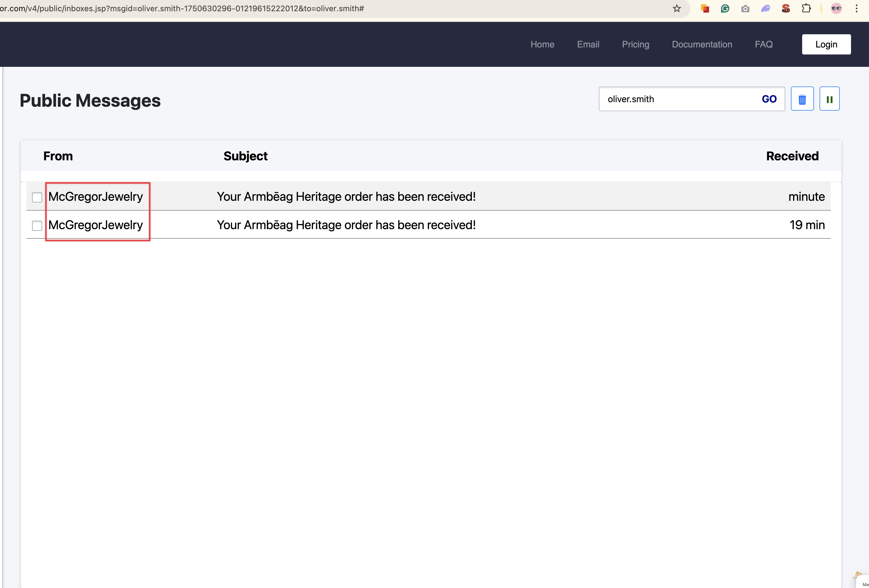Open the email received a minute ago
Image resolution: width=869 pixels, height=588 pixels.
(x=346, y=197)
